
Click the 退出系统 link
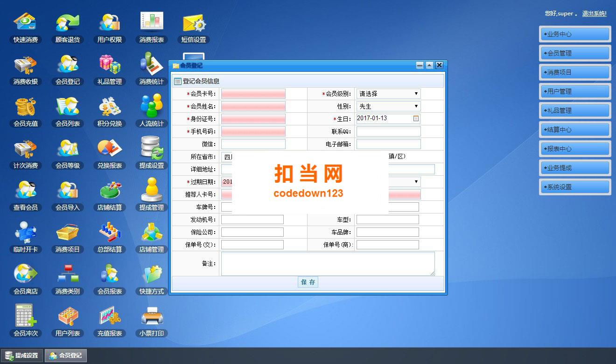(x=594, y=14)
